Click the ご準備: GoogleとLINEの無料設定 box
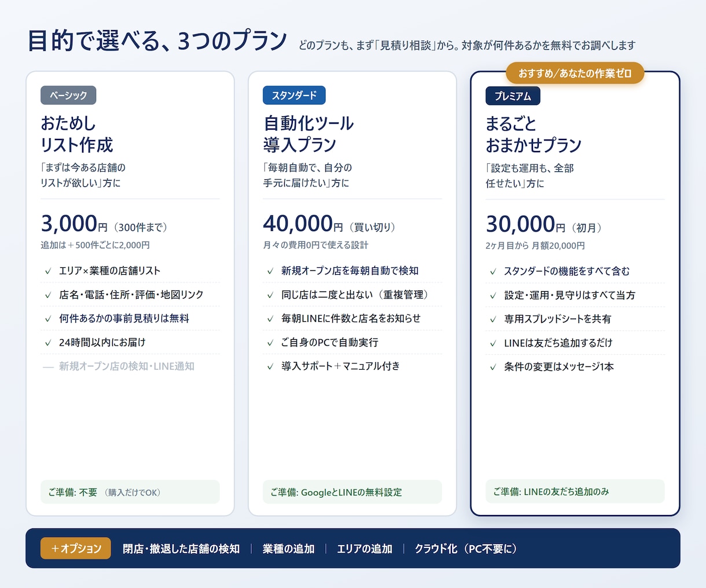Viewport: 706px width, 588px height. point(352,492)
